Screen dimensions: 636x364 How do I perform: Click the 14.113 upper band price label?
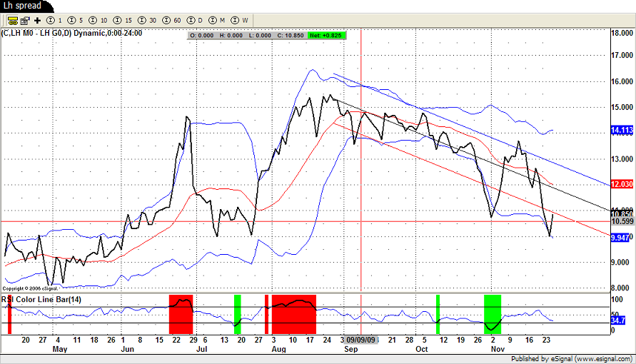[x=620, y=130]
